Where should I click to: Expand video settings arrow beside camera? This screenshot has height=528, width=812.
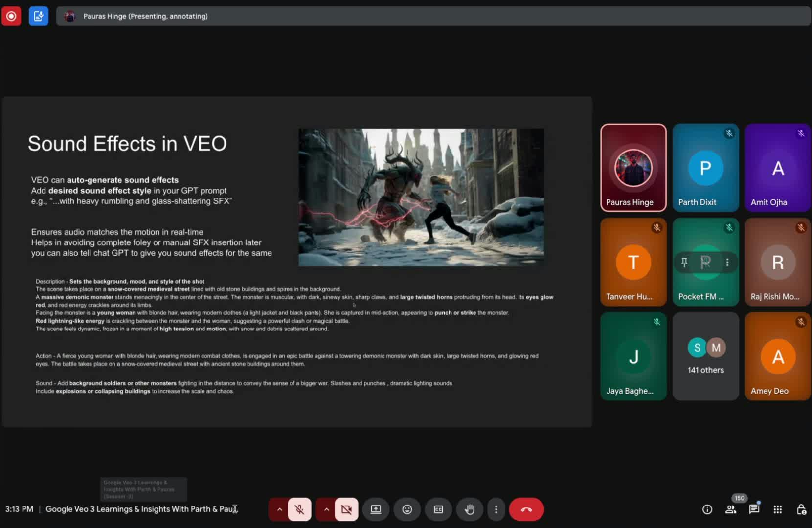326,509
